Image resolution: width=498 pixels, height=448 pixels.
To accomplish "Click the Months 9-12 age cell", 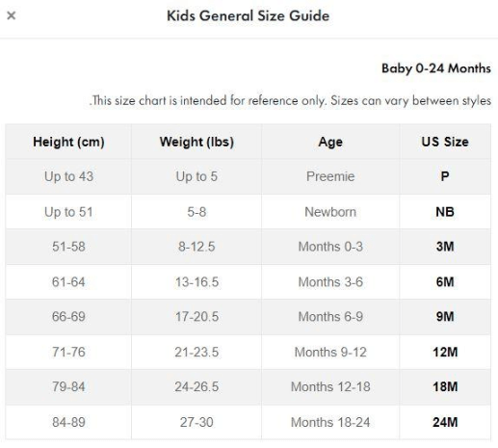I will point(330,352).
